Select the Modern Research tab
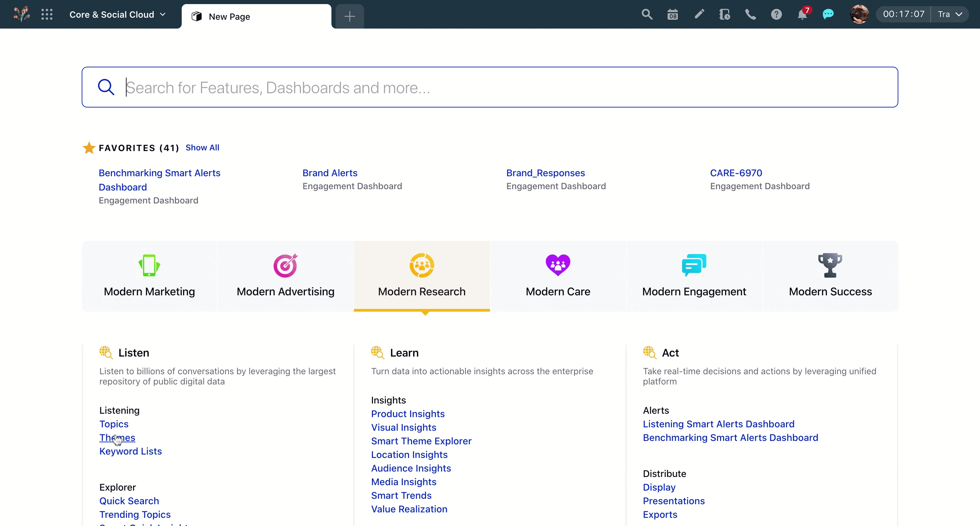980x526 pixels. pos(422,276)
